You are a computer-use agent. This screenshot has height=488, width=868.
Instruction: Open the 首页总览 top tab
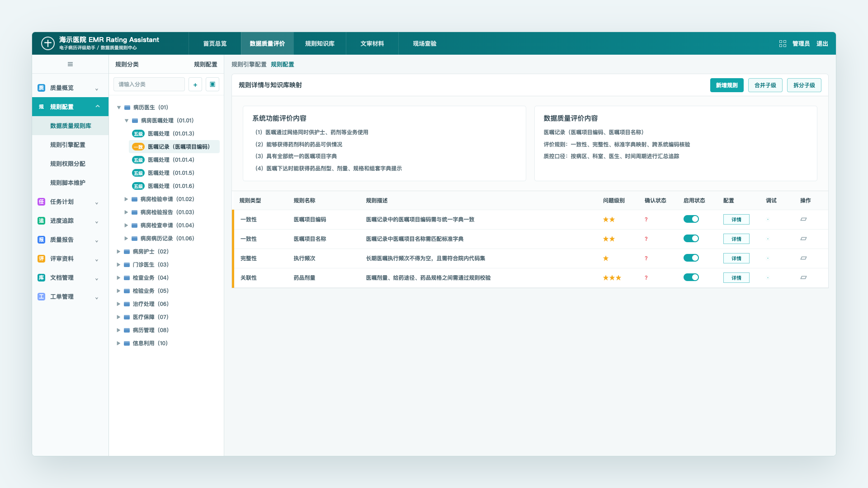click(x=215, y=43)
